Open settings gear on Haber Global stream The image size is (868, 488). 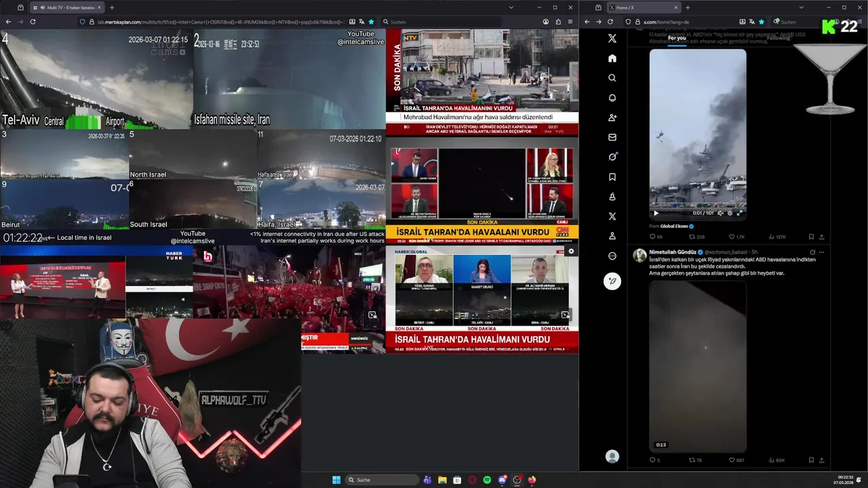pos(571,251)
